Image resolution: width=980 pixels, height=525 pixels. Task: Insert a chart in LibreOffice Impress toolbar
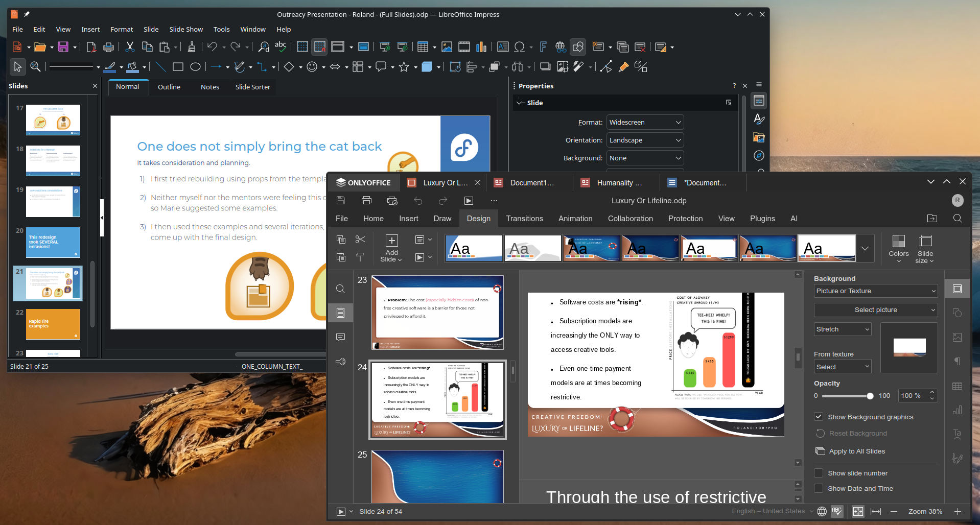point(481,46)
